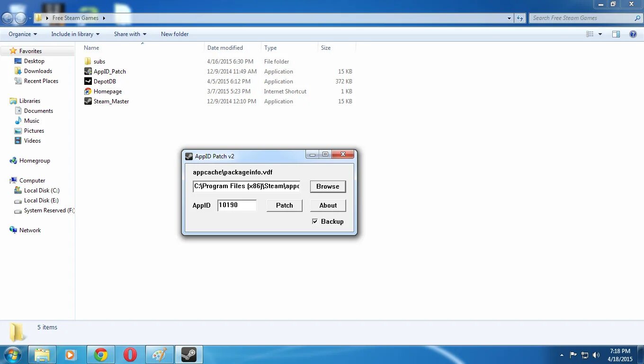This screenshot has width=644, height=364.
Task: Open Opera browser from the taskbar
Action: pyautogui.click(x=130, y=355)
